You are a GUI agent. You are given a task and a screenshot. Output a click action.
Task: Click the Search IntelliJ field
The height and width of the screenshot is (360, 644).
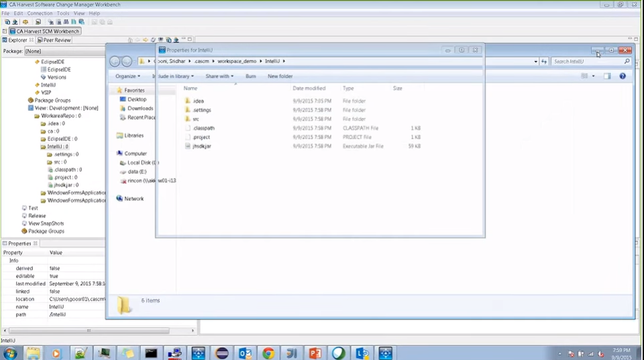590,61
